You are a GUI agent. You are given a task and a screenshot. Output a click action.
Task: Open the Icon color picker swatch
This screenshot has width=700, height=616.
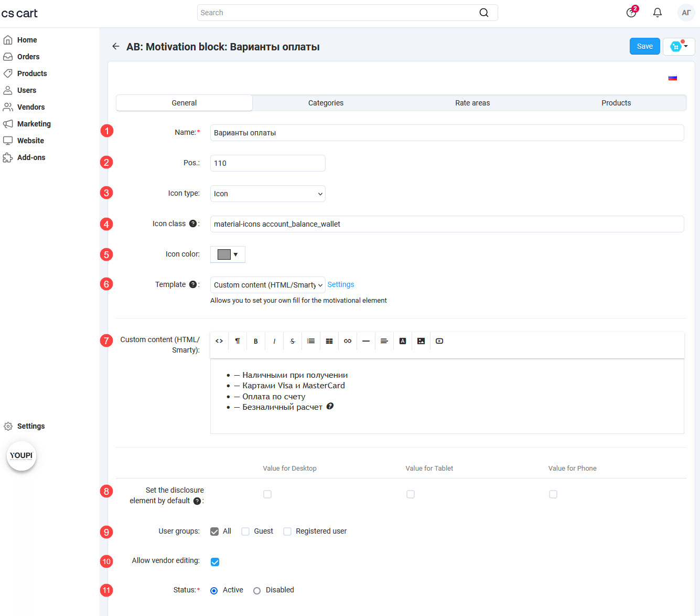[x=228, y=254]
